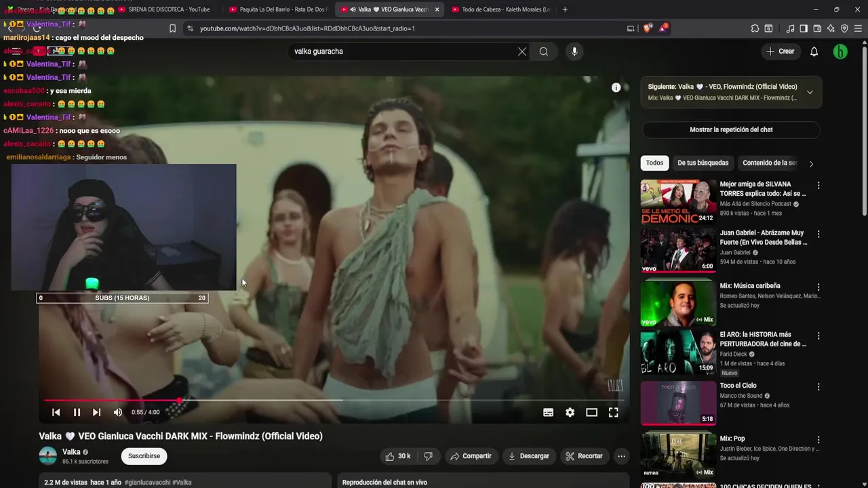This screenshot has width=868, height=488.
Task: Click Mostrar la repetición del chat
Action: (731, 129)
